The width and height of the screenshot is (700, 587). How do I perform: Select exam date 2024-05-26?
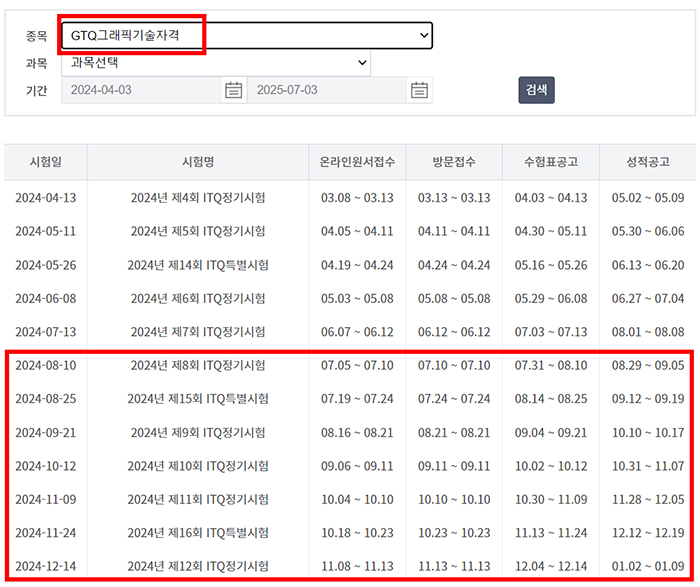coord(46,265)
